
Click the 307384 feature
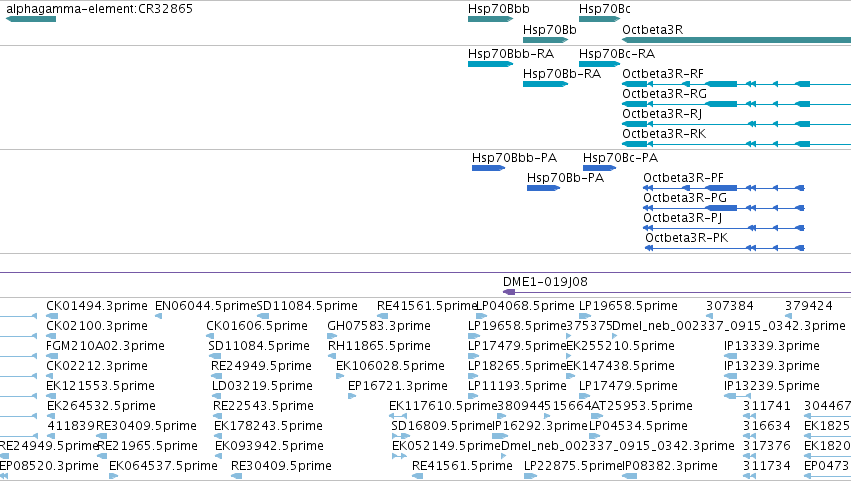709,317
